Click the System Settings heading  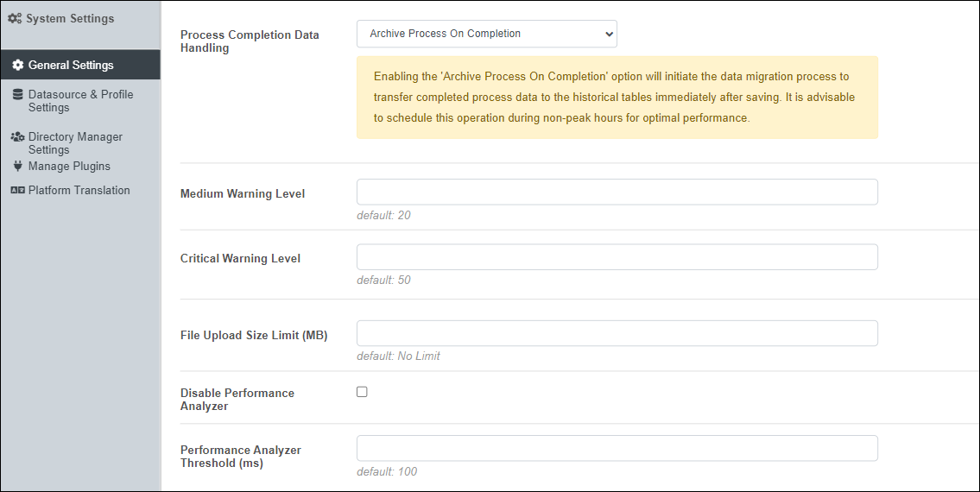point(70,19)
